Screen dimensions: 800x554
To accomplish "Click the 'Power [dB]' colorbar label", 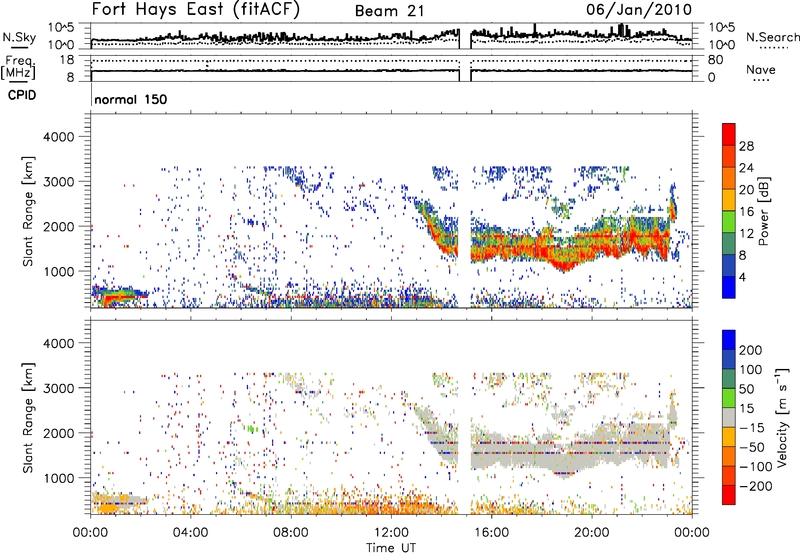I will (763, 211).
